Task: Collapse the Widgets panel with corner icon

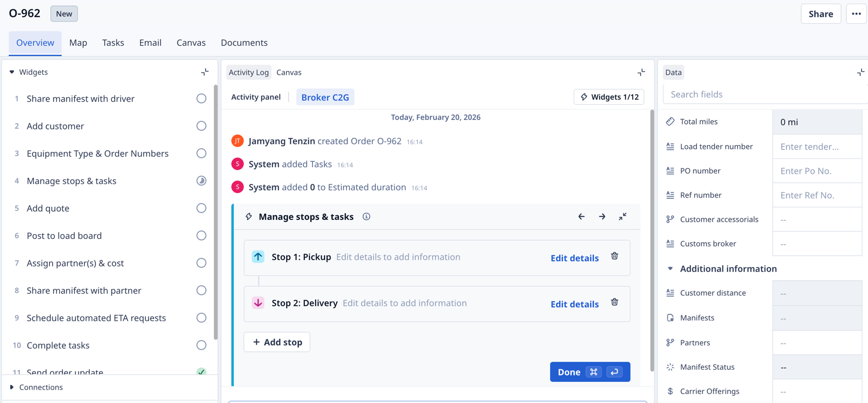Action: pos(205,72)
